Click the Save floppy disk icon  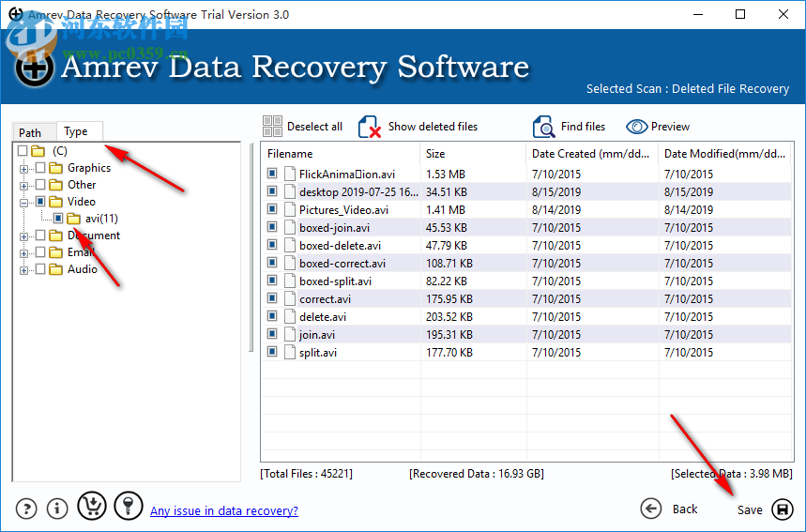(x=783, y=509)
